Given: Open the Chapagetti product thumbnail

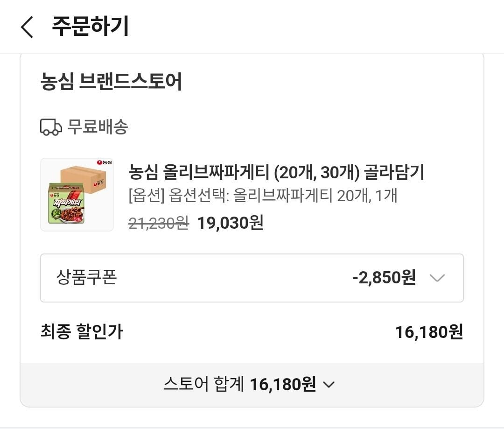Looking at the screenshot, I should 77,195.
